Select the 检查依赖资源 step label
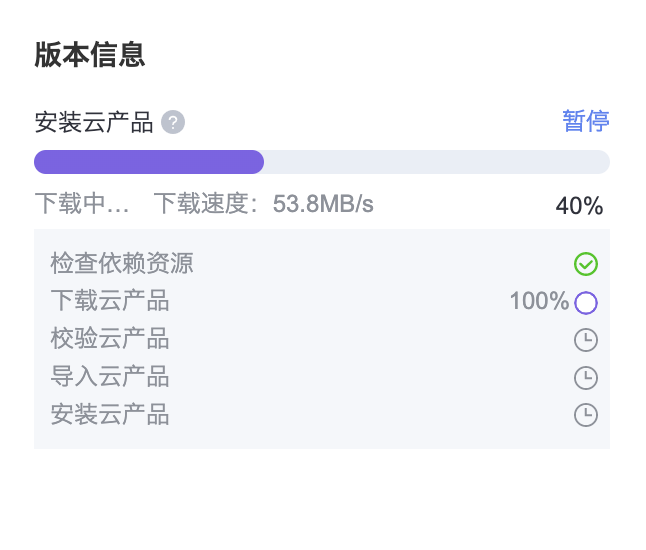 (122, 264)
